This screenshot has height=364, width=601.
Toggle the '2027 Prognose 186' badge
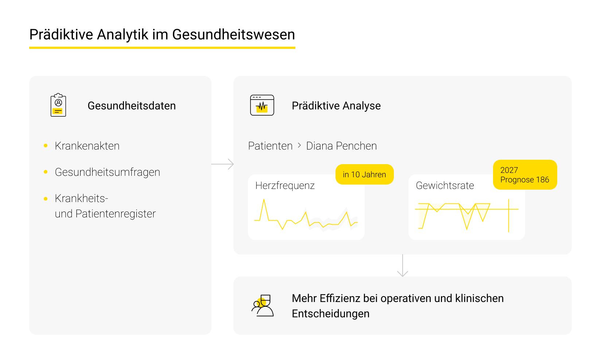[525, 175]
